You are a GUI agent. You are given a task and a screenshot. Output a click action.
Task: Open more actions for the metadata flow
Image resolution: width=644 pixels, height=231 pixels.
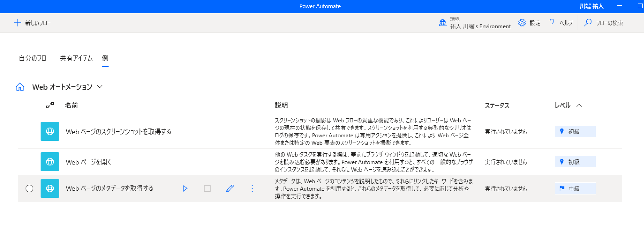coord(252,188)
